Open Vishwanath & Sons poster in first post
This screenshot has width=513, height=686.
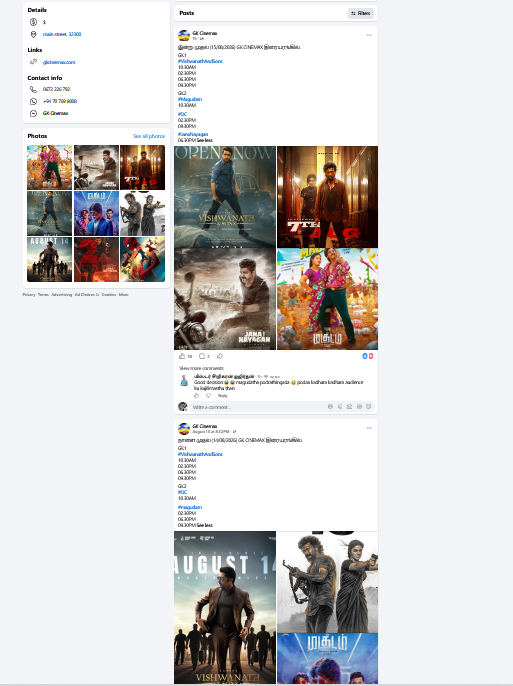(225, 197)
